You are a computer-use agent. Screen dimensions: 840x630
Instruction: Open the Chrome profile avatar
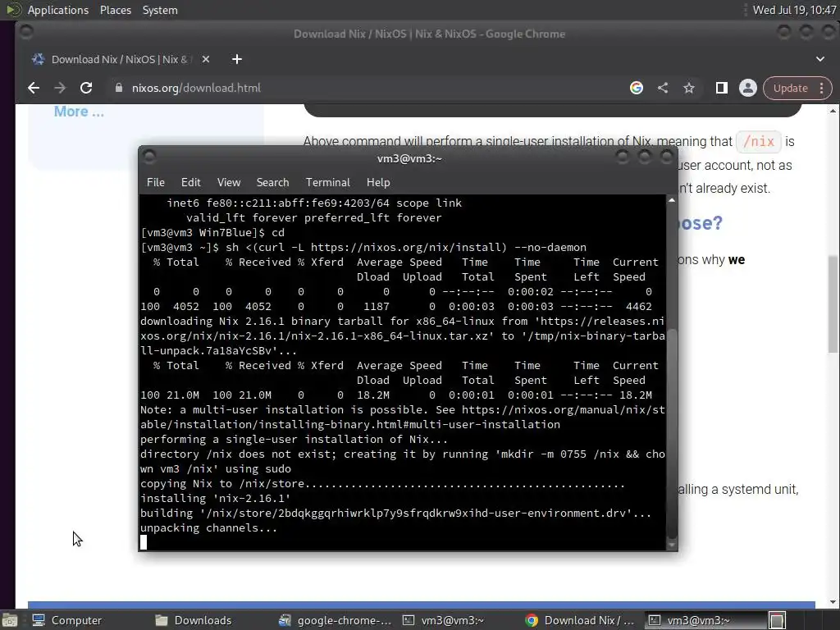[748, 88]
